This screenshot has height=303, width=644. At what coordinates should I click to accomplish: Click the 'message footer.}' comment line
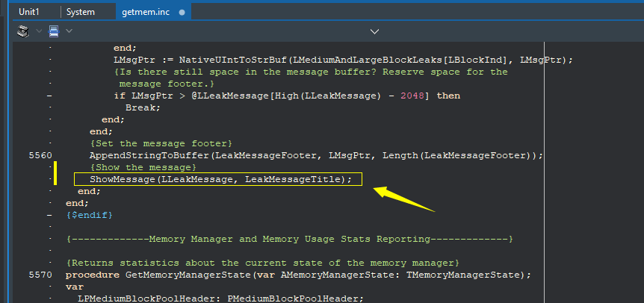point(167,84)
